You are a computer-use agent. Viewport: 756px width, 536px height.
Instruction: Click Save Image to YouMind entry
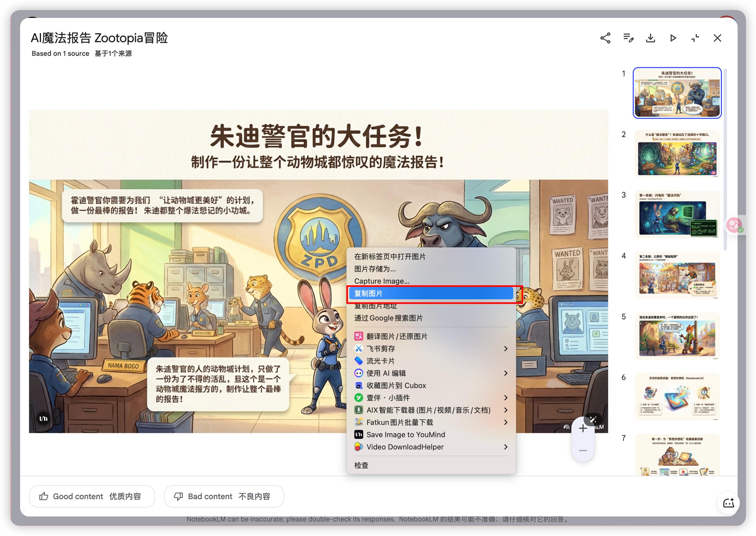pos(405,435)
